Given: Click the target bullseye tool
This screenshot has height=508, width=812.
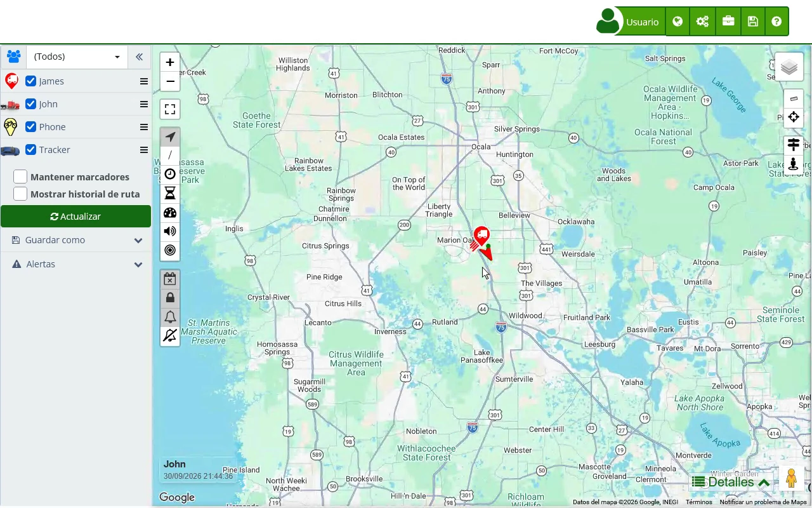Looking at the screenshot, I should [x=170, y=250].
